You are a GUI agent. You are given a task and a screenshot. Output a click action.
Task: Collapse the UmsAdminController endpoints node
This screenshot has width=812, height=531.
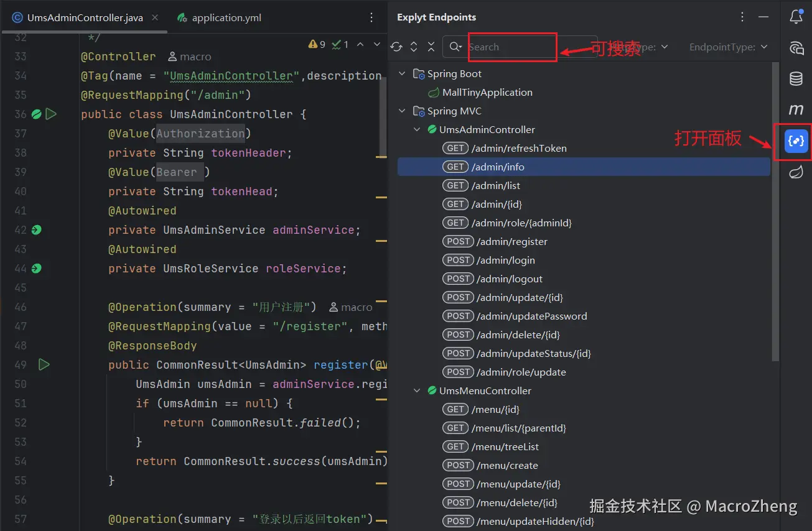click(x=418, y=130)
